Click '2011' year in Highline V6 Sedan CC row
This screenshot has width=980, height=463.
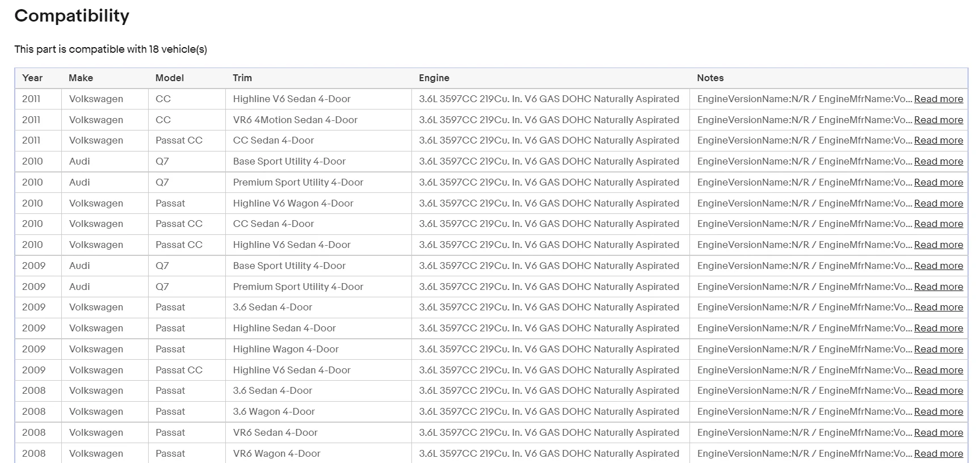point(31,99)
